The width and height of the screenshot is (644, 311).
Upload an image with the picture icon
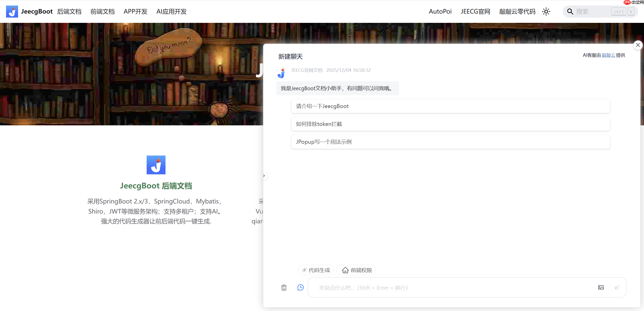601,287
